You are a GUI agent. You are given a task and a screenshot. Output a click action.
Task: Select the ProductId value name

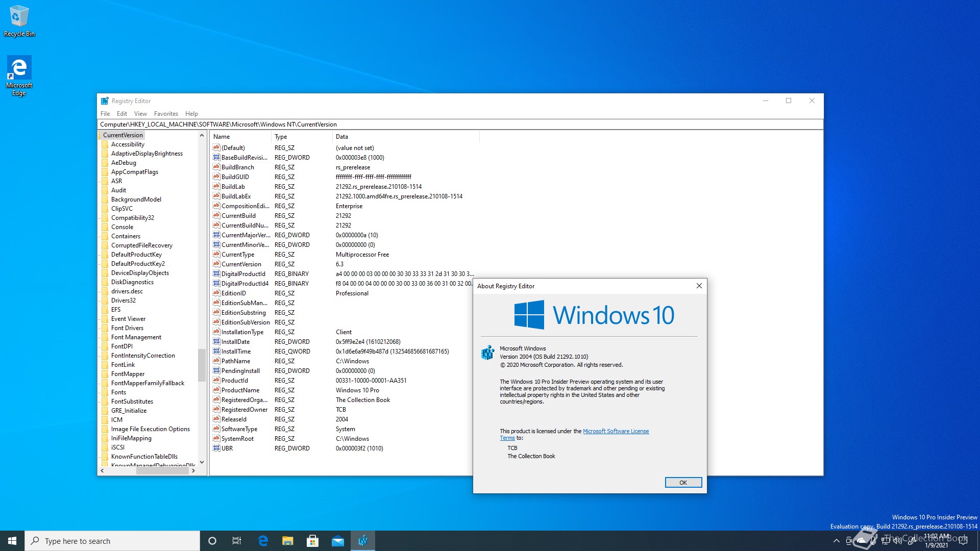pyautogui.click(x=234, y=381)
